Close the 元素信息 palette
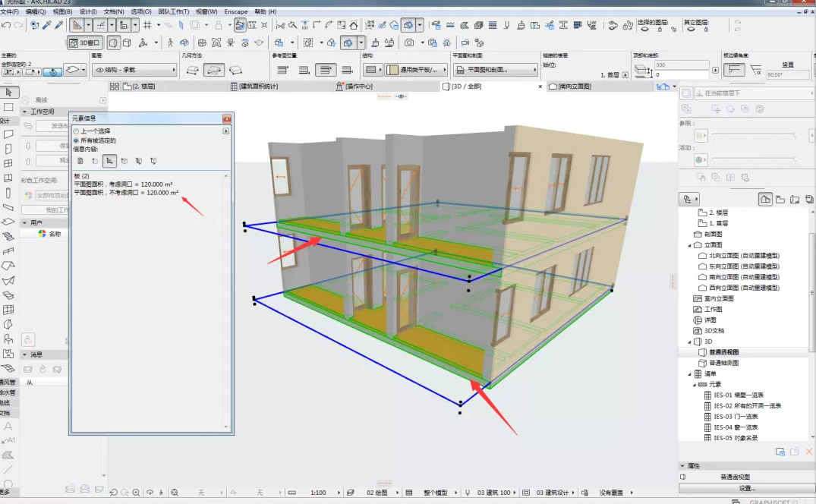Viewport: 816px width, 504px height. [226, 118]
